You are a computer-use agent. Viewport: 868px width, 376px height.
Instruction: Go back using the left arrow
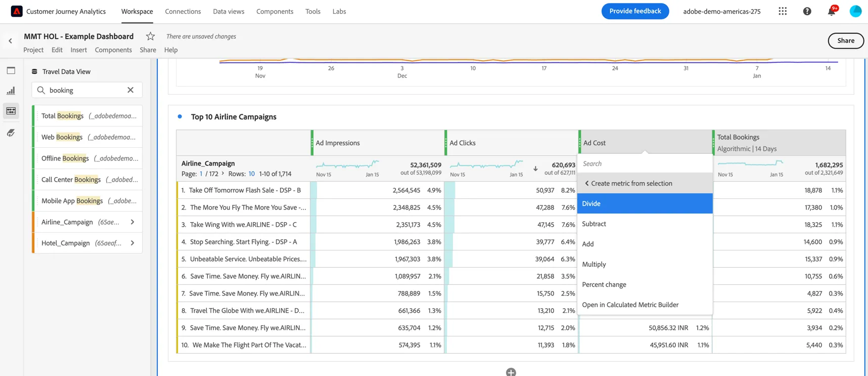[10, 41]
